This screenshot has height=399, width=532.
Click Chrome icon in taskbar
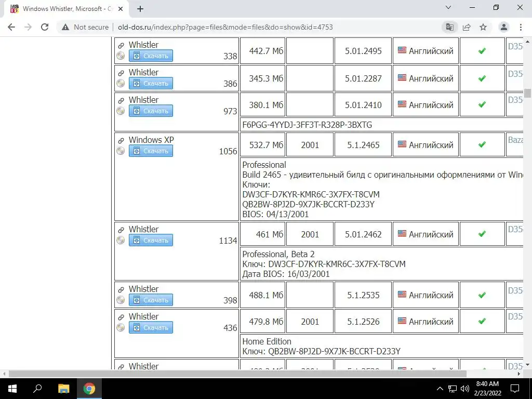point(89,389)
